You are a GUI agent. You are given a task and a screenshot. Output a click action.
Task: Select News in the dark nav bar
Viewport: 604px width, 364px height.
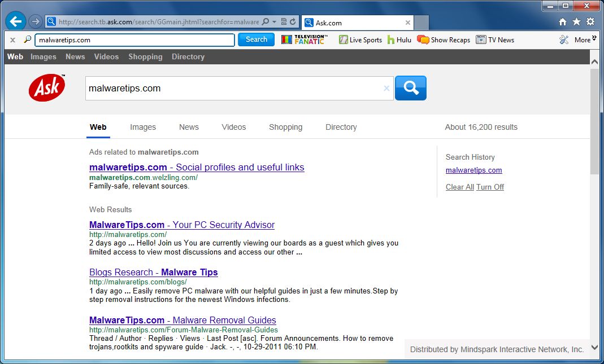(75, 56)
